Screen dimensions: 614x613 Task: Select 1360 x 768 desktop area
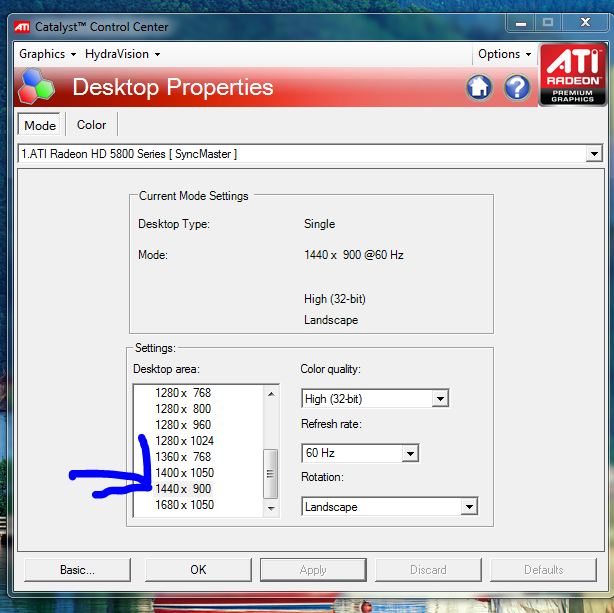(183, 457)
